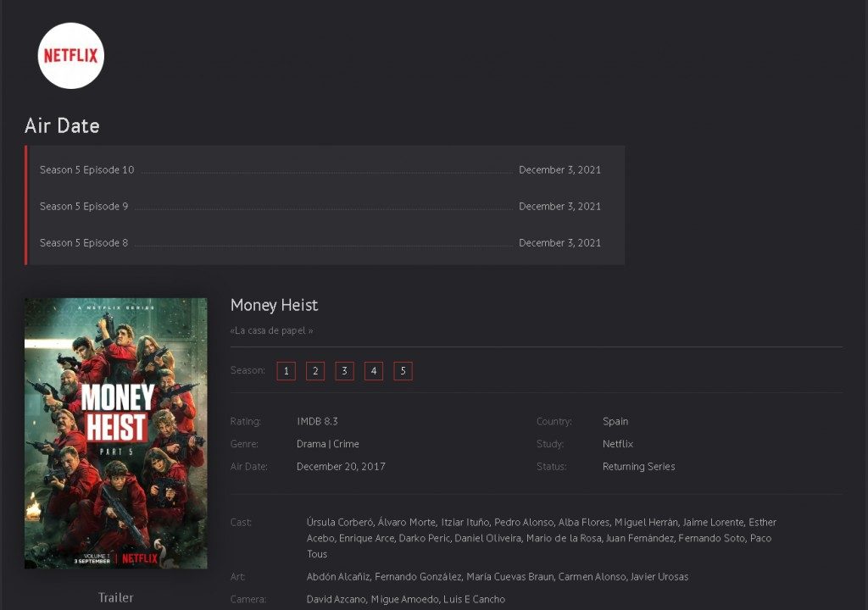Screen dimensions: 868x610
Task: Watch the Money Heist trailer
Action: pos(115,597)
